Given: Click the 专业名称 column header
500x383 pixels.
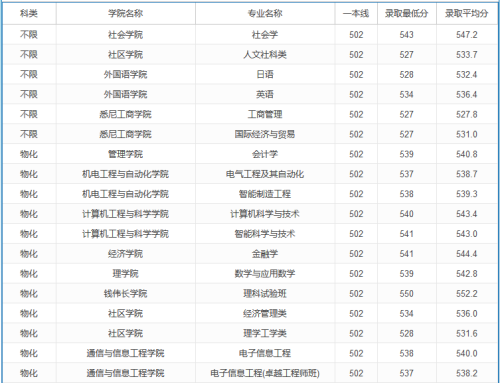Looking at the screenshot, I should 265,14.
